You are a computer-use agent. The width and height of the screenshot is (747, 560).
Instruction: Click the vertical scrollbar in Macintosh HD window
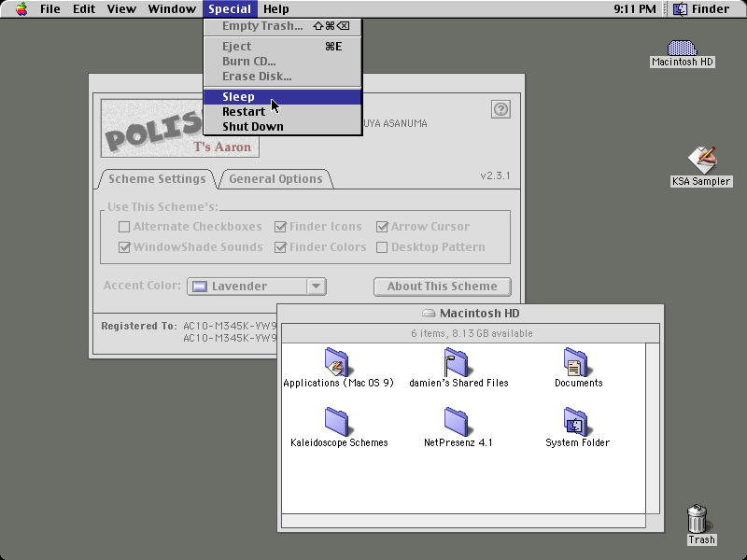pos(653,428)
